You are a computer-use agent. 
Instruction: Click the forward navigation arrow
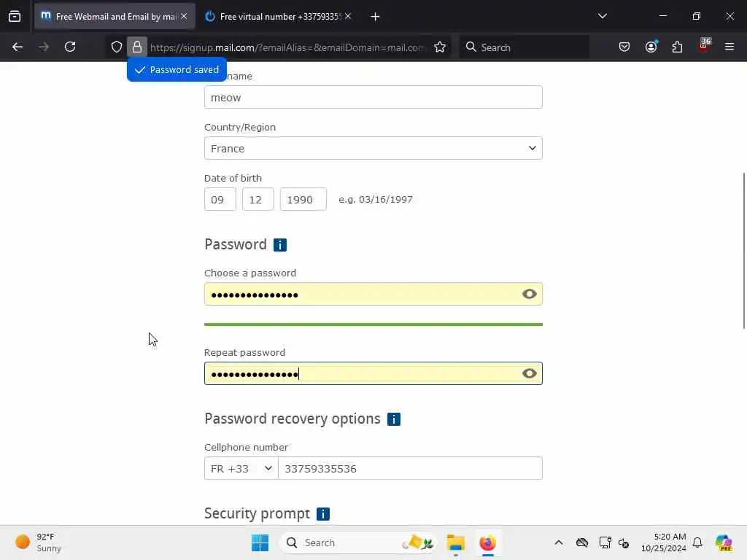pos(44,47)
